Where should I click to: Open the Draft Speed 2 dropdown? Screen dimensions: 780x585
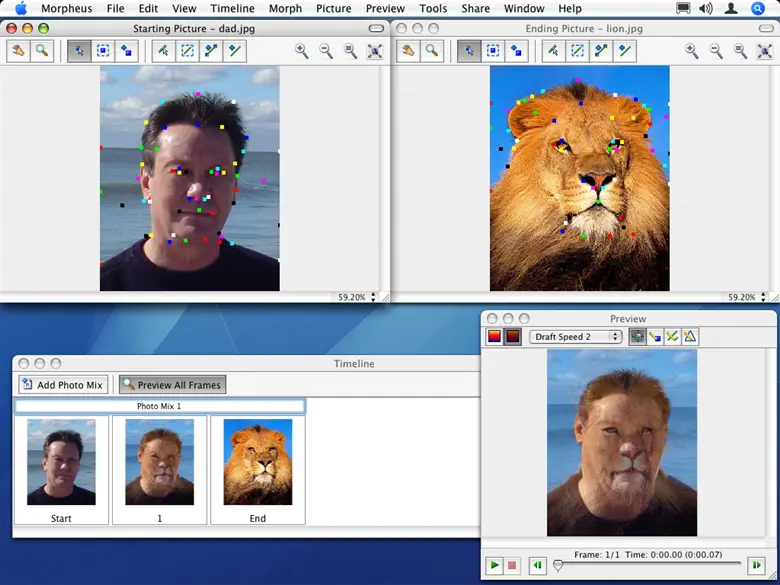point(575,337)
